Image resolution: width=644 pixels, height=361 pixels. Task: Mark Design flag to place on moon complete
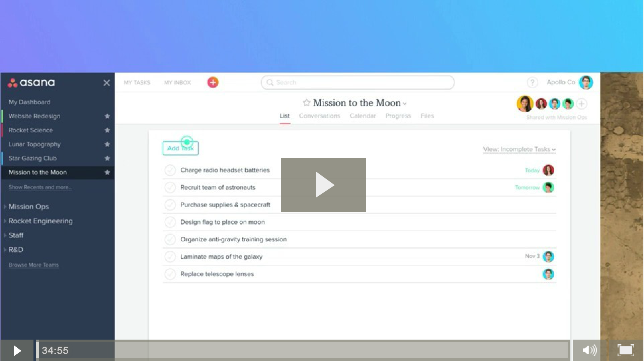pos(170,222)
